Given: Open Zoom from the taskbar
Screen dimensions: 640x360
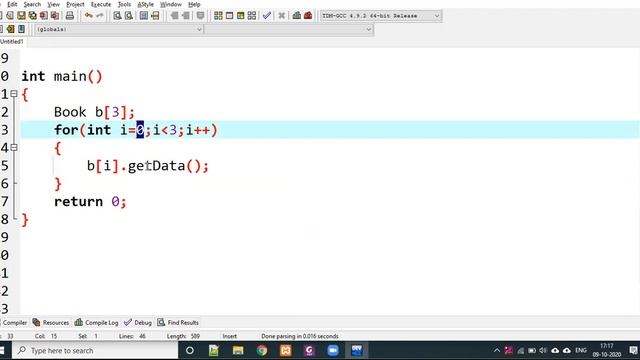Looking at the screenshot, I should tap(333, 350).
